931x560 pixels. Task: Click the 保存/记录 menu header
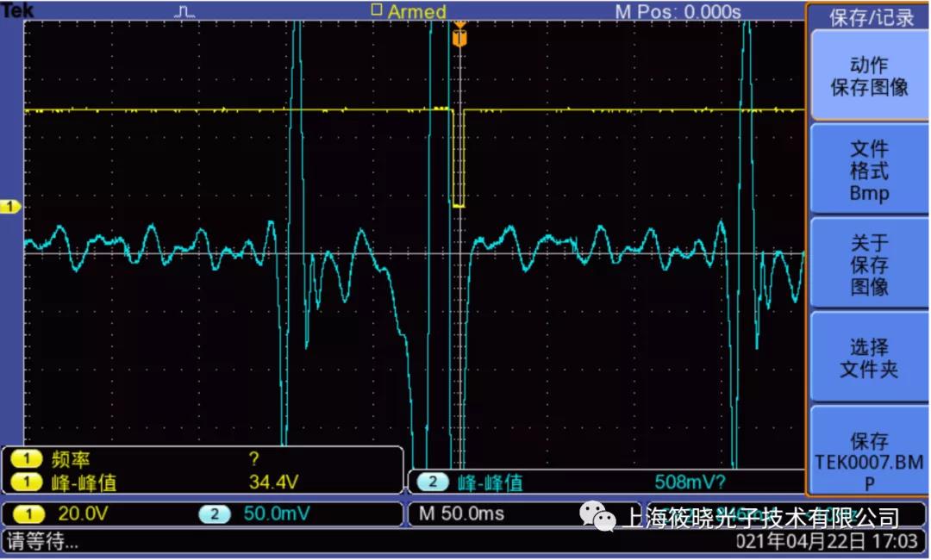click(871, 17)
